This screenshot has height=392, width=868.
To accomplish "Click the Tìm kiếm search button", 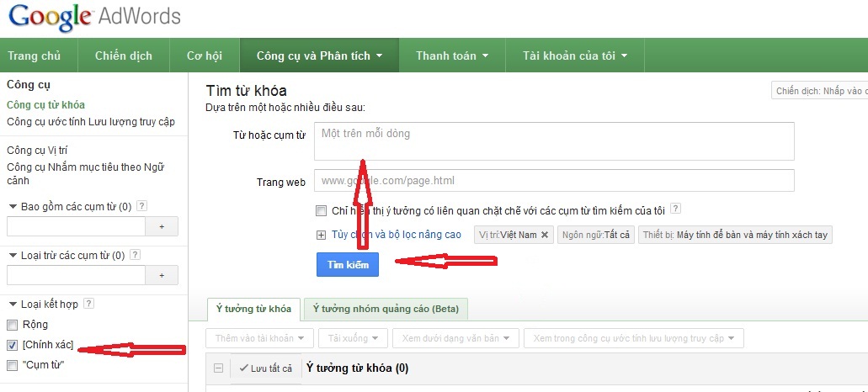I will [348, 265].
